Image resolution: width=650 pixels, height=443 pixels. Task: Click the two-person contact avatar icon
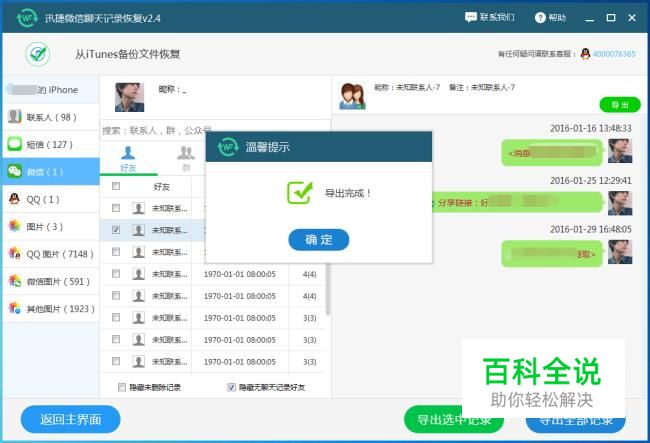tap(352, 96)
